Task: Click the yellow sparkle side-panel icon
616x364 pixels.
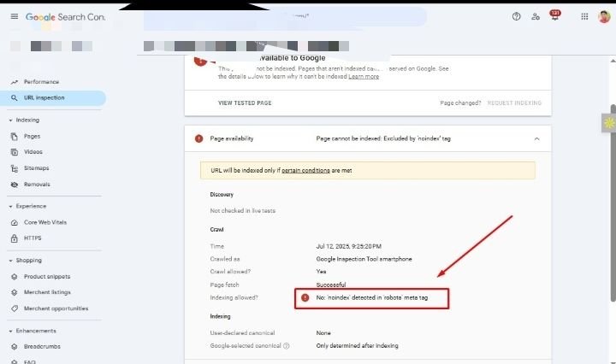Action: pos(609,123)
